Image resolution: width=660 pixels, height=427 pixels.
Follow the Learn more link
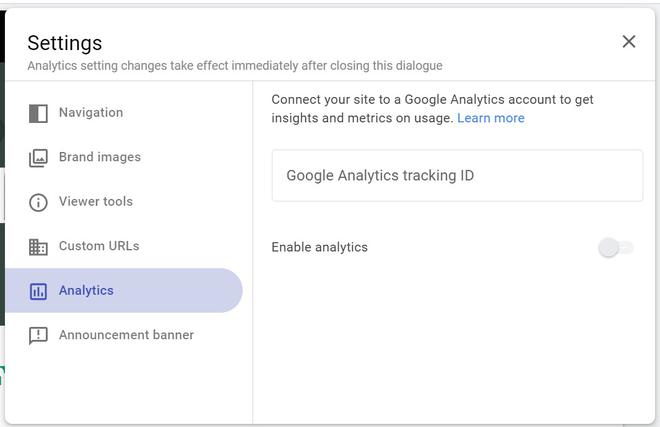point(491,118)
